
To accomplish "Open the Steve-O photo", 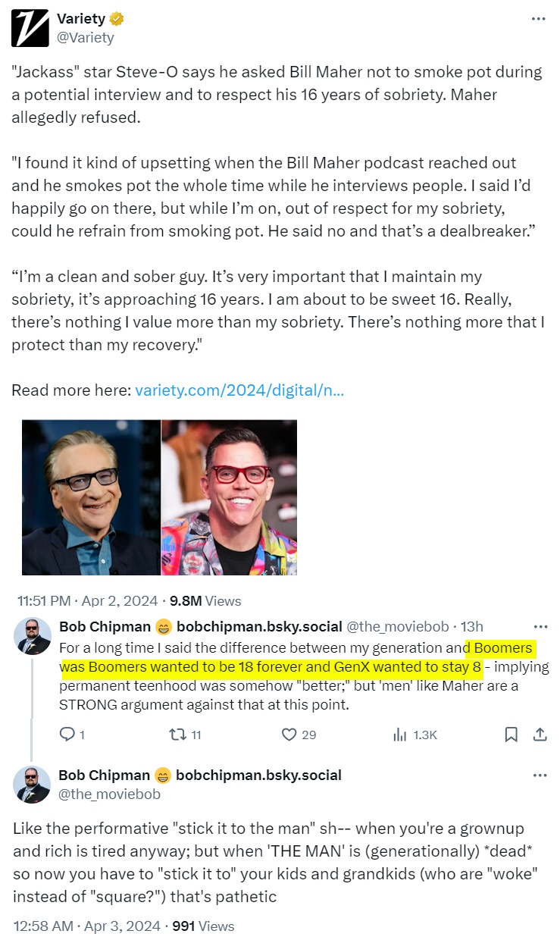I will [229, 497].
